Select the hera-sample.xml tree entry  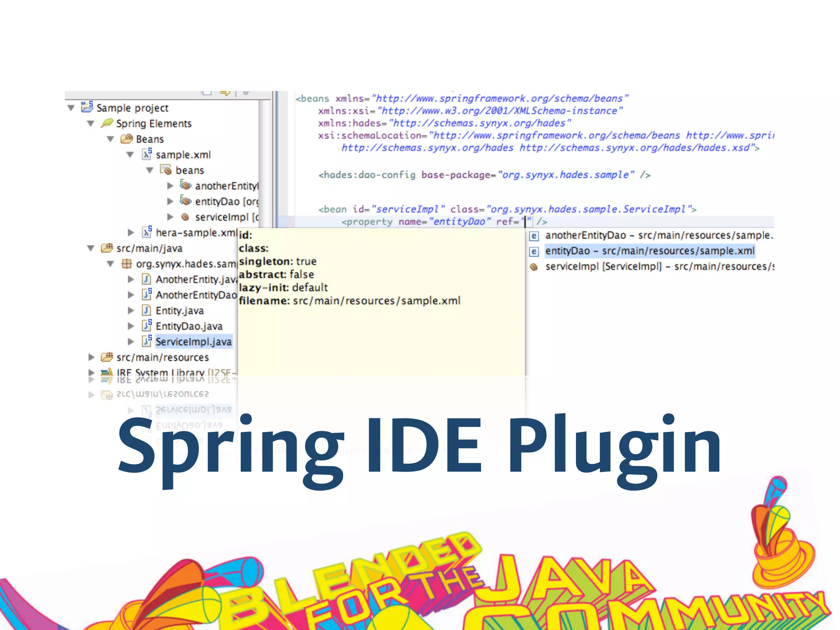(196, 233)
